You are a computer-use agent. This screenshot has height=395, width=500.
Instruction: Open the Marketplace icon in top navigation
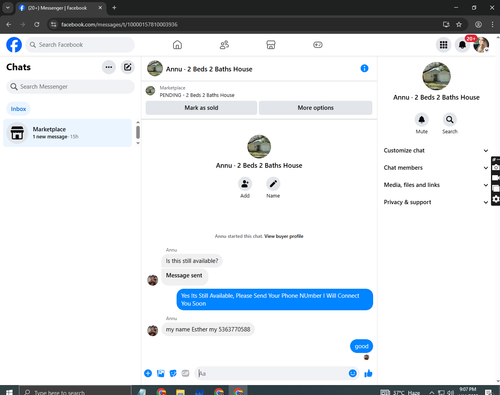(x=271, y=45)
